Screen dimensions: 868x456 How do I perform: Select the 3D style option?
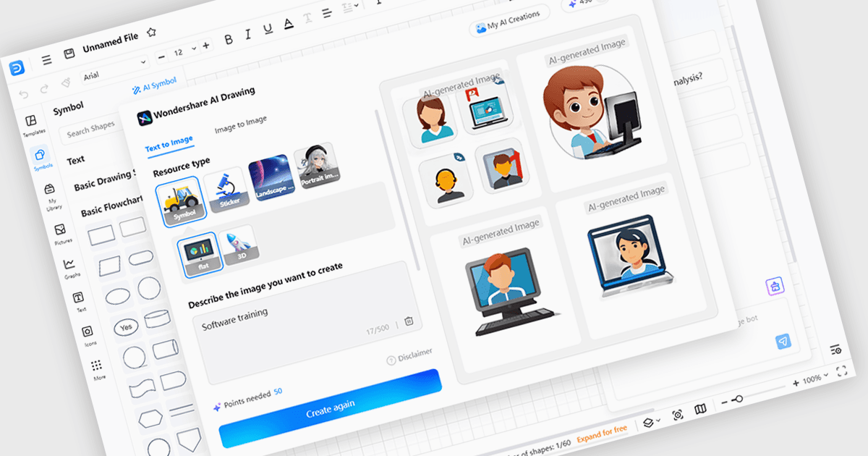click(x=239, y=243)
